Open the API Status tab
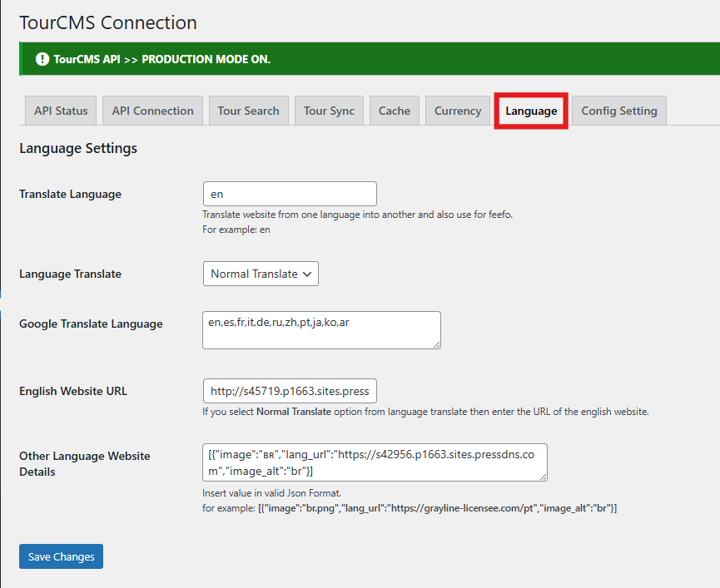The image size is (720, 588). click(61, 111)
